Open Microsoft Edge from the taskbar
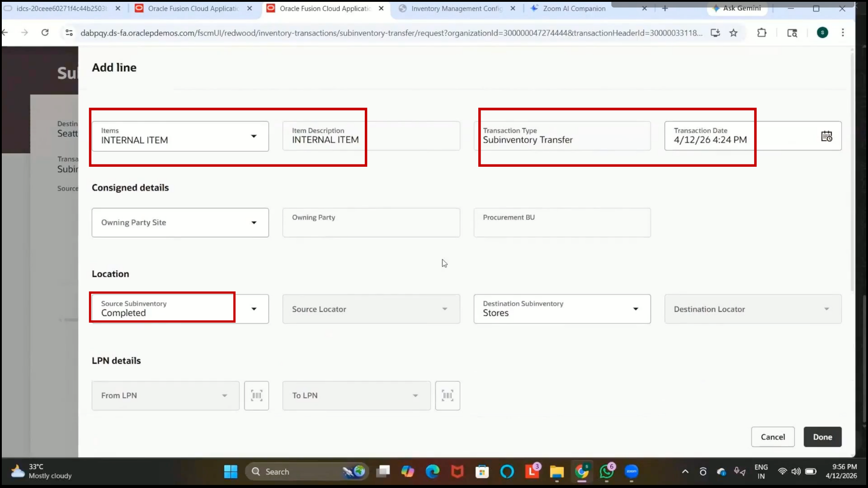 click(432, 472)
